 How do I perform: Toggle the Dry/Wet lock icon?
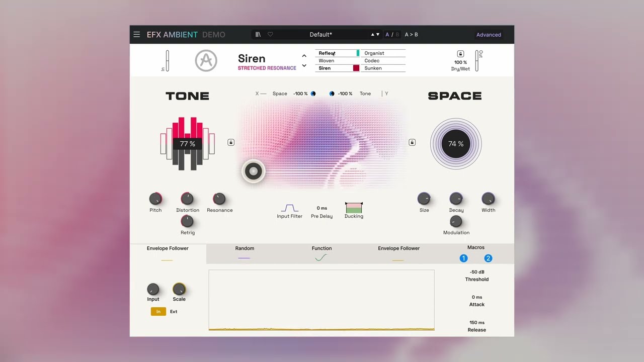(460, 54)
